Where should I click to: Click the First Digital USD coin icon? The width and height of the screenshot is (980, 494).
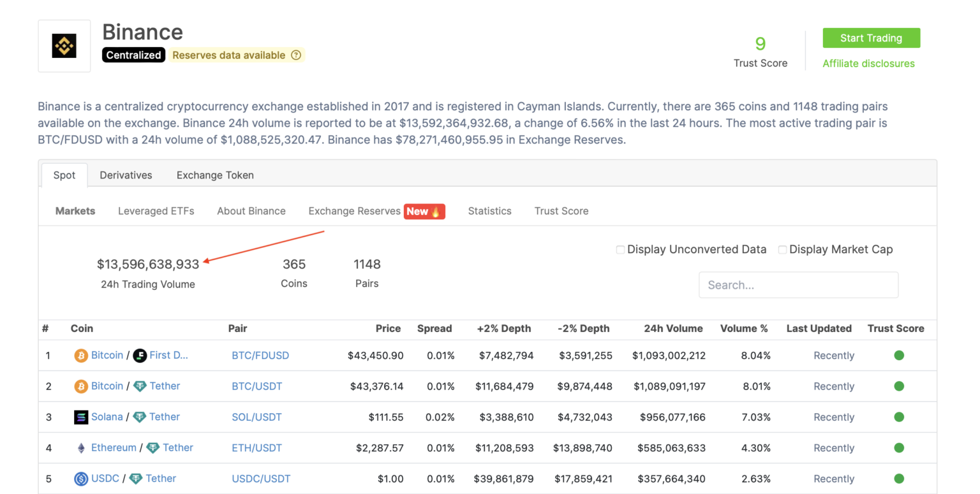[x=140, y=356]
